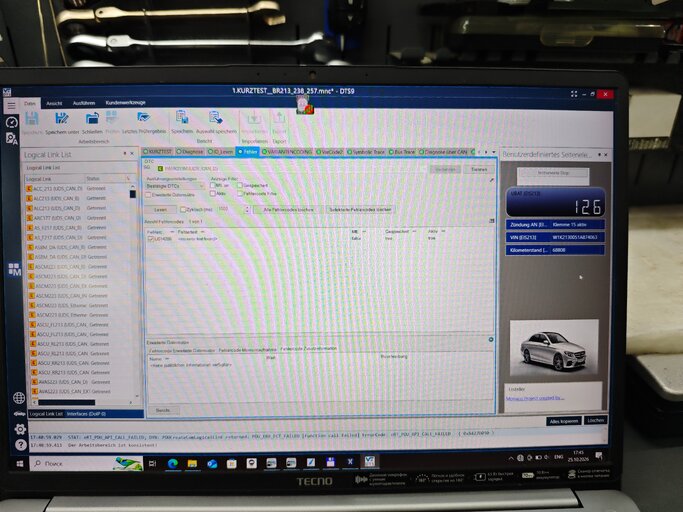The width and height of the screenshot is (683, 512).
Task: Enable Erweiterte Datensätze checkbox
Action: 148,195
